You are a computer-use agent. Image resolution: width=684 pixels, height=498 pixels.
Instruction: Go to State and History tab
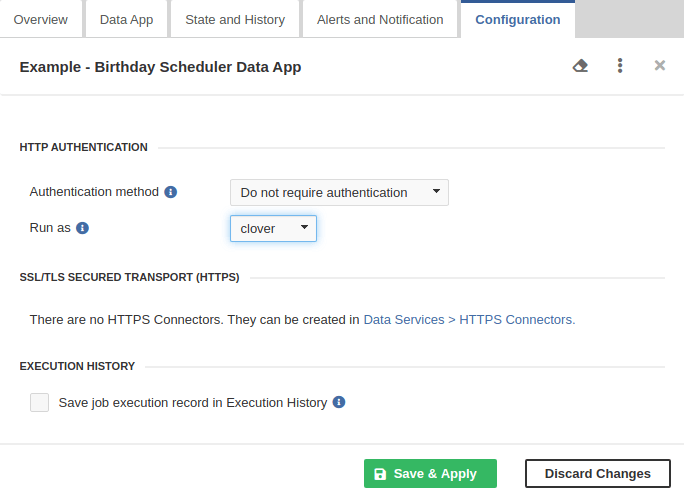tap(235, 20)
